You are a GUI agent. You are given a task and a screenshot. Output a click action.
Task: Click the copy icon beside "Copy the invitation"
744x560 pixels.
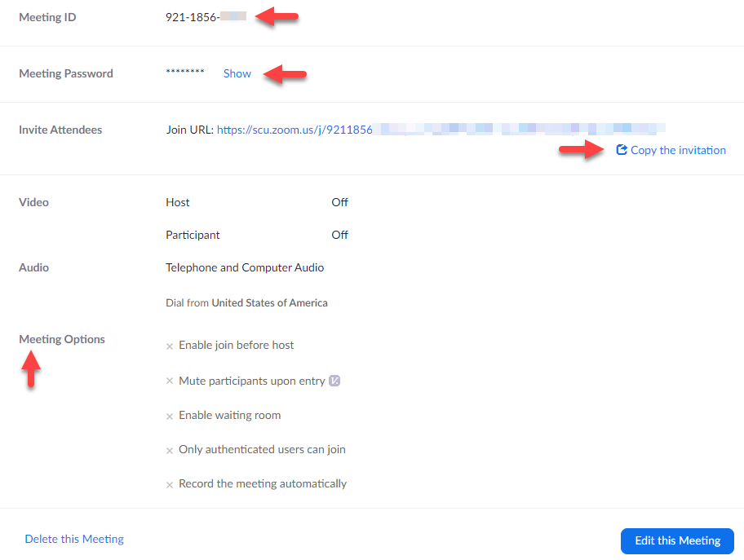coord(622,150)
